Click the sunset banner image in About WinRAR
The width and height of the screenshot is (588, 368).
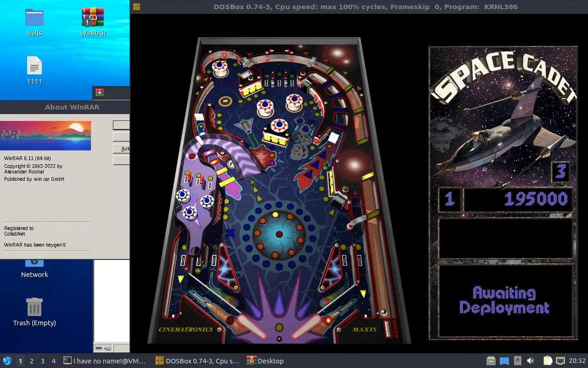(x=45, y=136)
